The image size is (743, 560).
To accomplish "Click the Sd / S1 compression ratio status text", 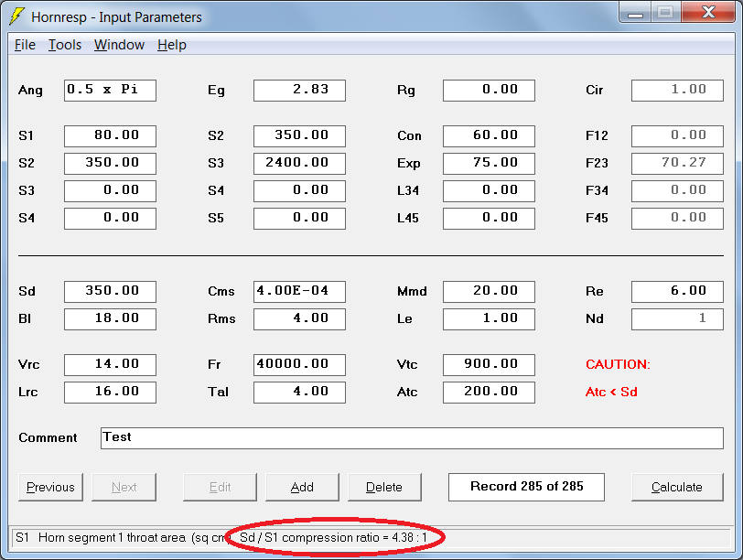I will 333,538.
